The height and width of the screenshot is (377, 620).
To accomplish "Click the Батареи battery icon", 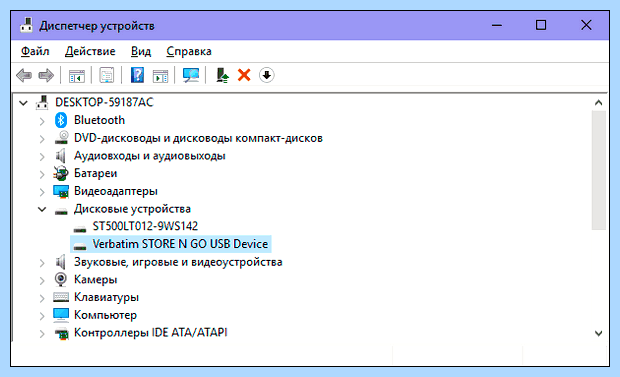I will click(x=61, y=173).
